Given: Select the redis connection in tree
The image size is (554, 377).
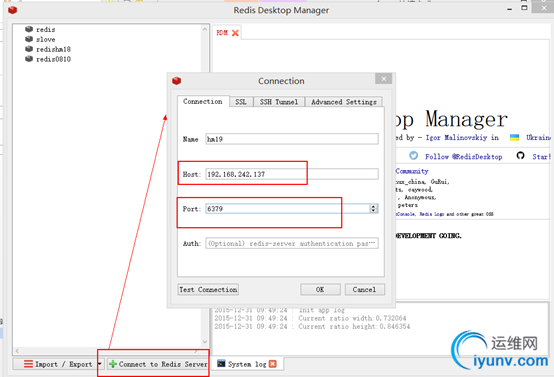Looking at the screenshot, I should click(x=45, y=29).
